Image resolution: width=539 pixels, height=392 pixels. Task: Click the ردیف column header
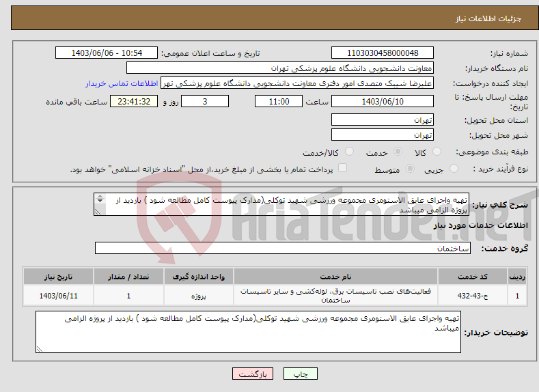[x=517, y=277]
